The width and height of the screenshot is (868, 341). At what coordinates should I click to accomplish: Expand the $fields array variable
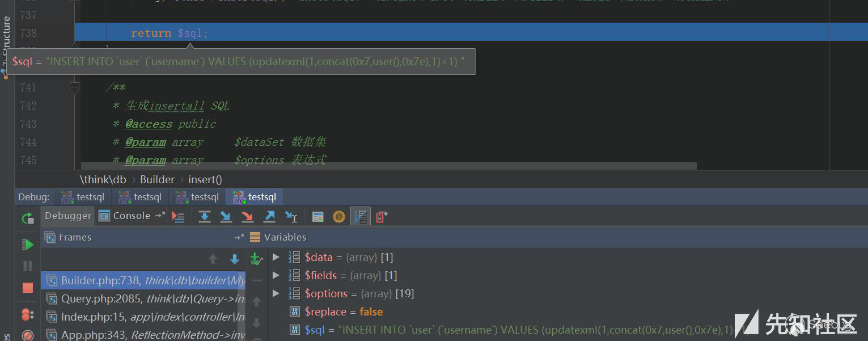(276, 275)
